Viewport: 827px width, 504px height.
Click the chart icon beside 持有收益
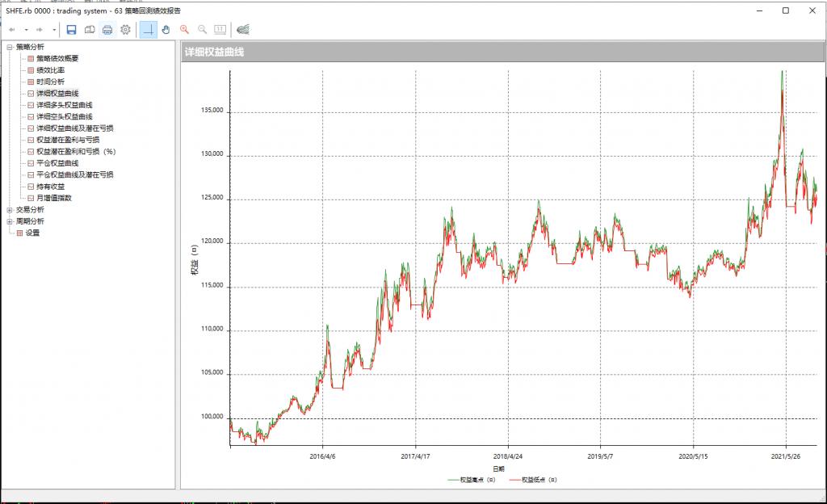click(x=31, y=187)
